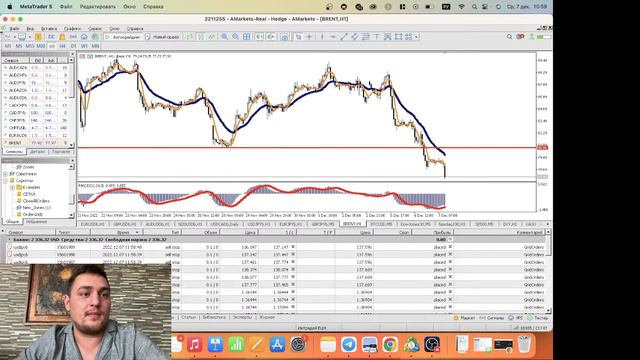
Task: Select the equidistant channel tool
Action: (355, 37)
